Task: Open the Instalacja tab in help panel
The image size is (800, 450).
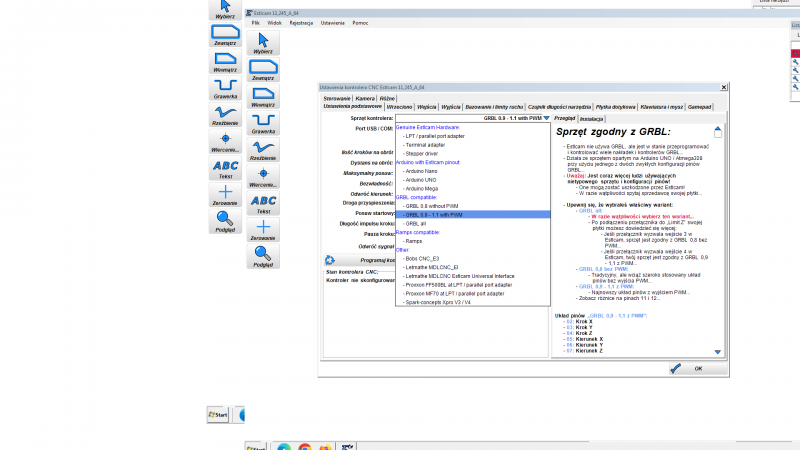Action: tap(591, 119)
